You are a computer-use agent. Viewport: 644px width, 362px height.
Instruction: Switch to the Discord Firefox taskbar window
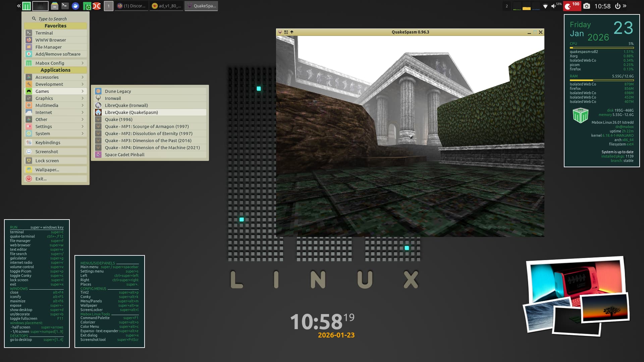pos(131,6)
